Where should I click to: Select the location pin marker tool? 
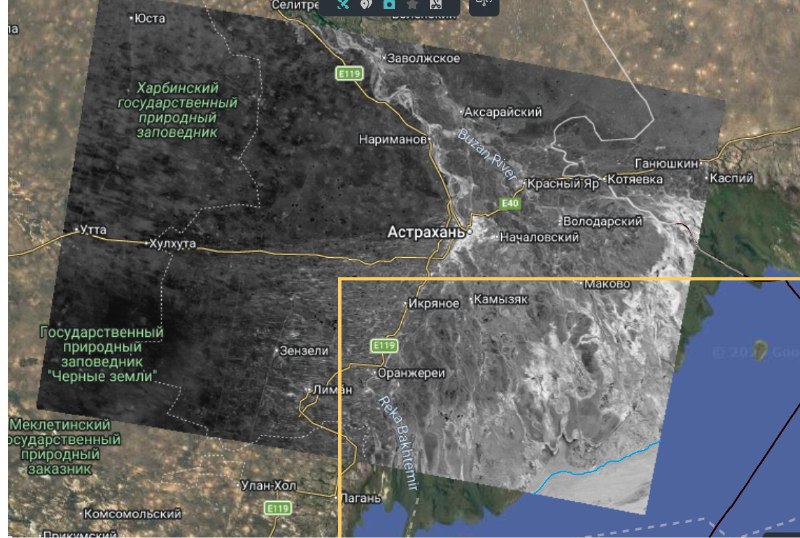(x=366, y=5)
